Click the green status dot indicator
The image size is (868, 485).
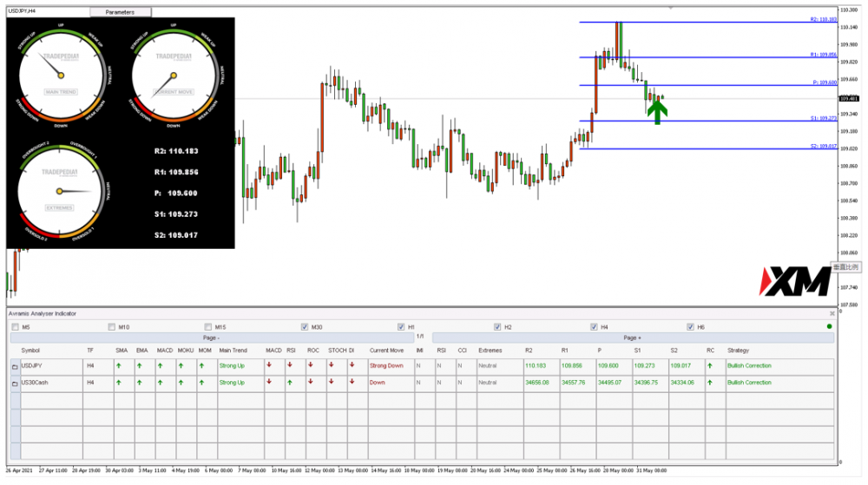pos(829,326)
